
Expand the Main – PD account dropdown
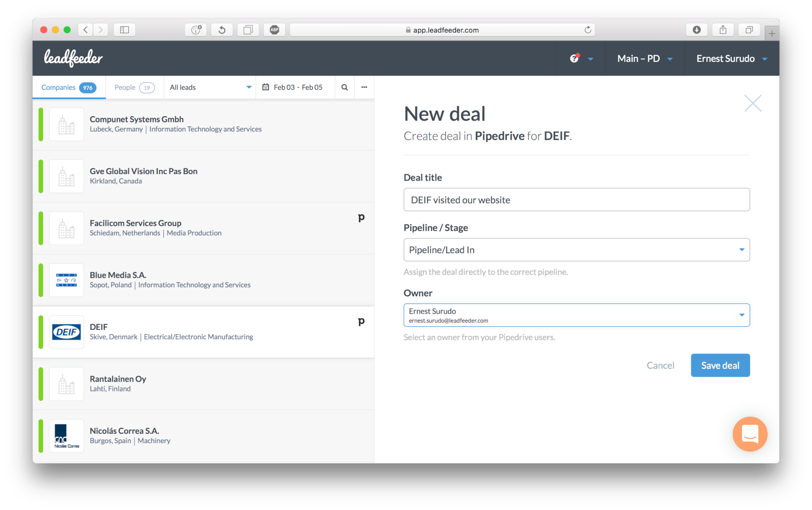tap(645, 58)
